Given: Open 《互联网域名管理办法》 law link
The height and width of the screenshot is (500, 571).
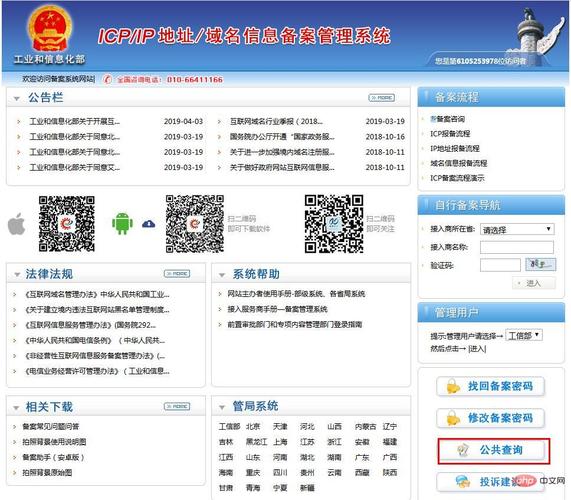Looking at the screenshot, I should 97,294.
